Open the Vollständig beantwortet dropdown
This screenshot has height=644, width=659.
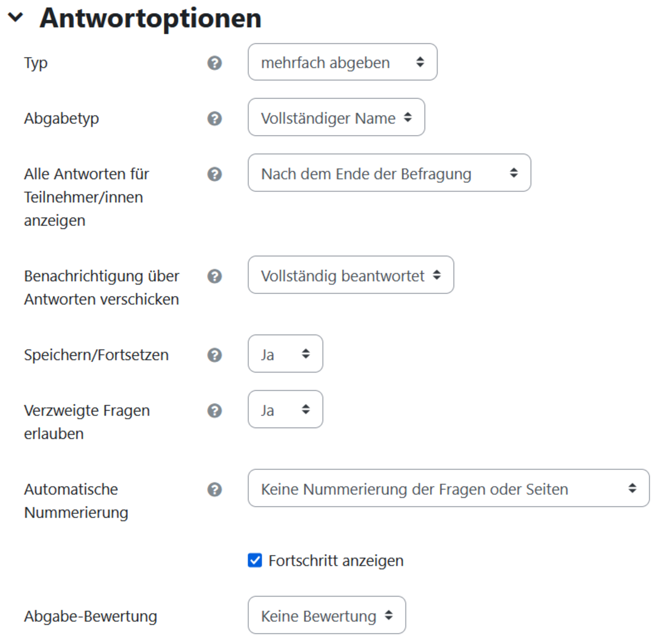coord(351,275)
